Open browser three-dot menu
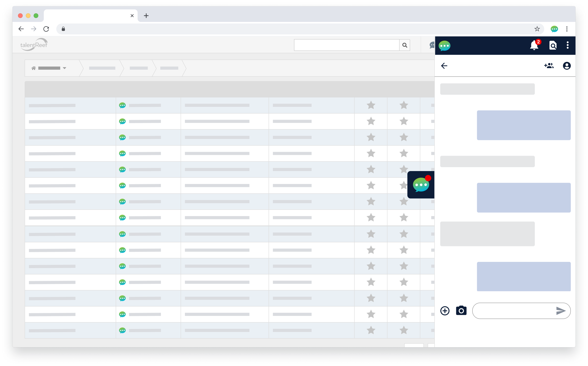588x366 pixels. tap(567, 29)
